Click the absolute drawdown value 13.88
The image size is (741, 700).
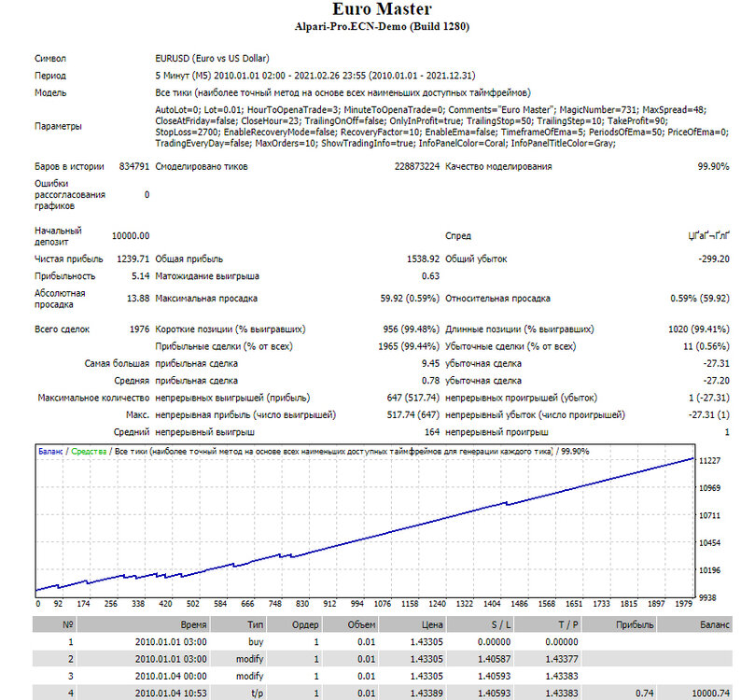pos(138,299)
